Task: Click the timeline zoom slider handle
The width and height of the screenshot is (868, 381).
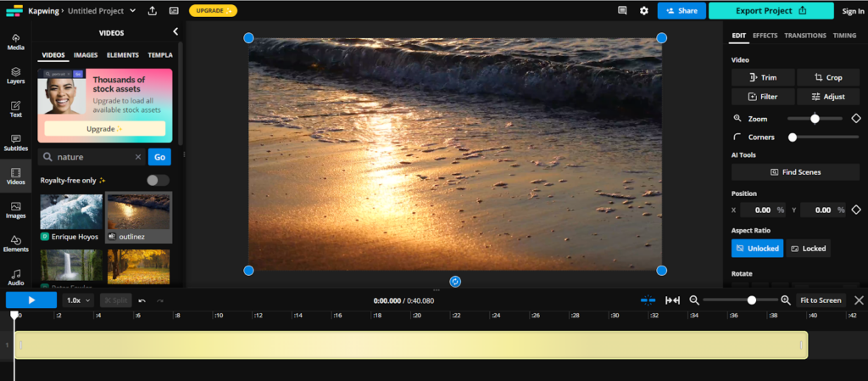Action: tap(751, 300)
